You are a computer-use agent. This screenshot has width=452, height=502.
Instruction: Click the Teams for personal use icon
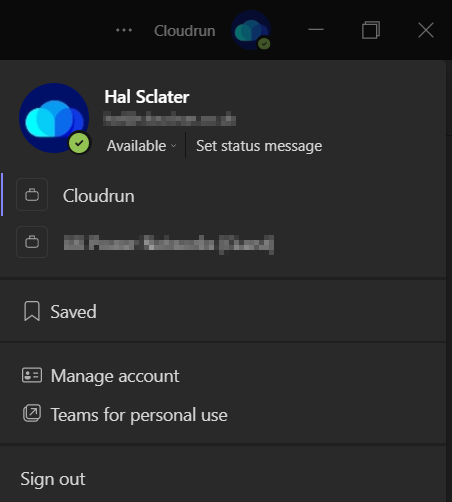point(32,413)
